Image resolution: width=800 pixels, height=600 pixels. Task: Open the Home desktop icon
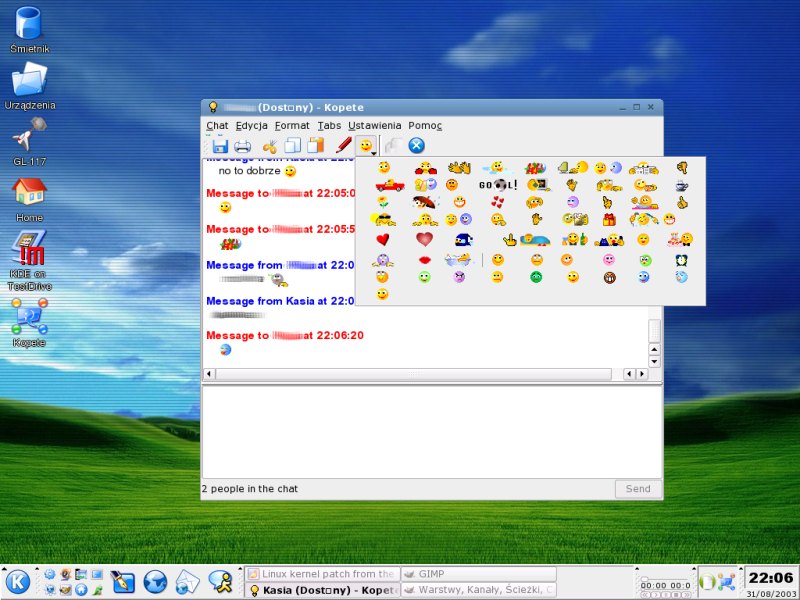pos(29,199)
